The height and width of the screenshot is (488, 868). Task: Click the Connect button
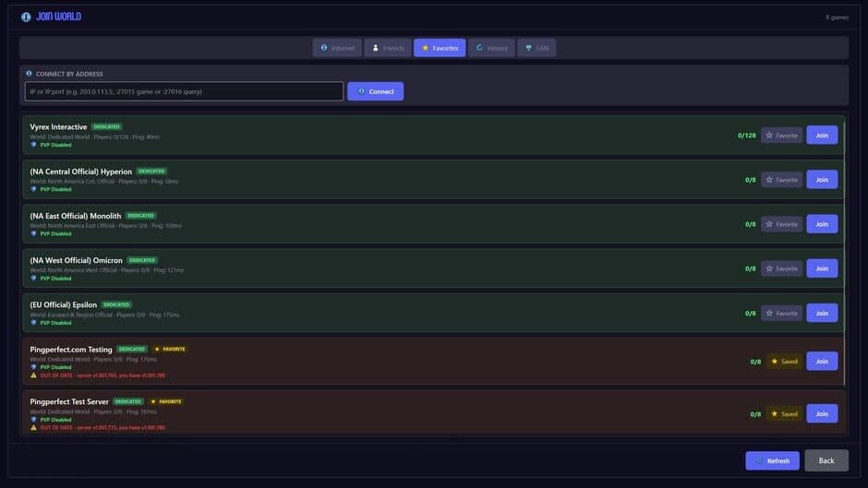(x=375, y=91)
